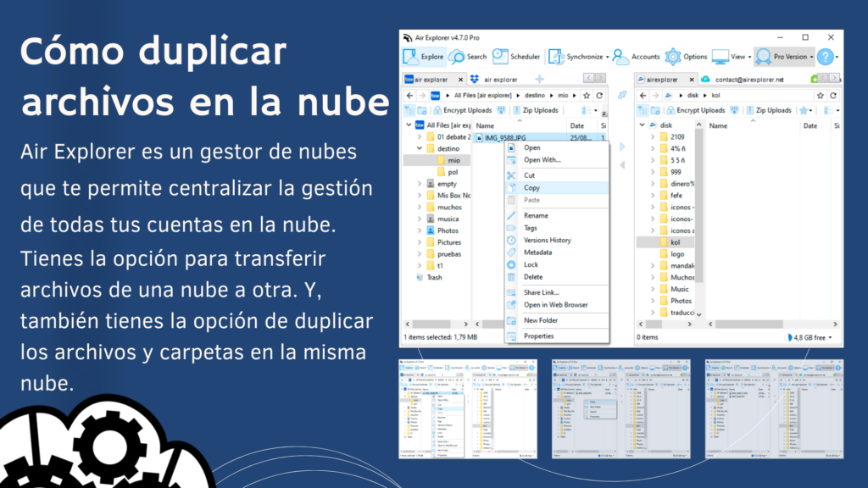Image resolution: width=868 pixels, height=488 pixels.
Task: Select Rename in the context menu
Action: pos(556,215)
